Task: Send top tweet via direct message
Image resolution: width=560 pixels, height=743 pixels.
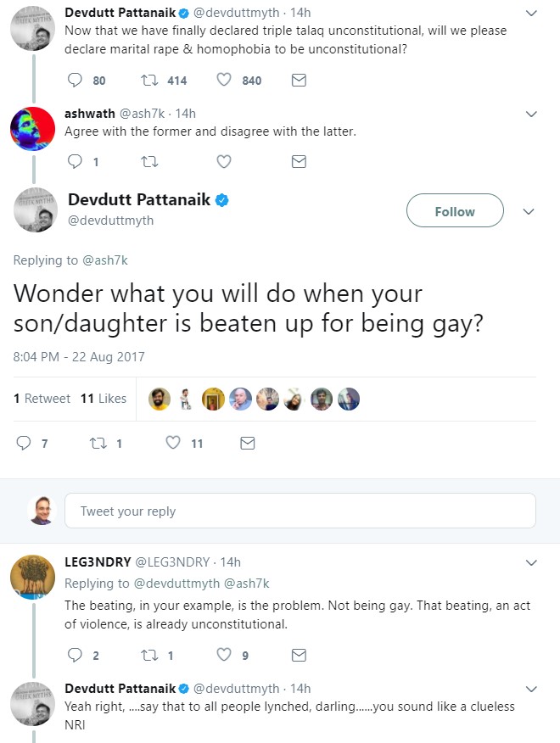Action: pyautogui.click(x=299, y=81)
